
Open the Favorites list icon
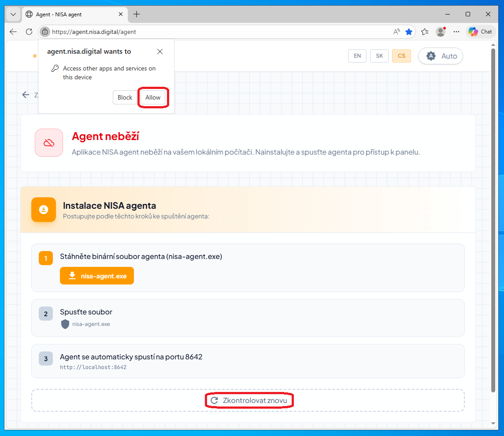(x=425, y=32)
